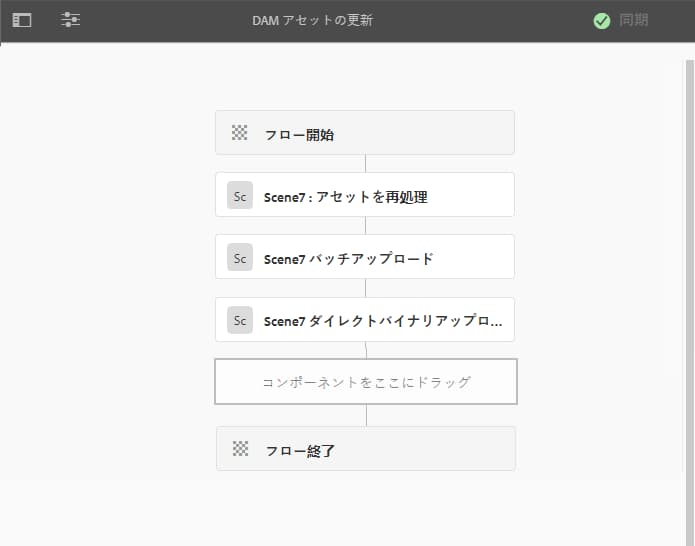Click the checkered icon on フロー開始
695x546 pixels.
[240, 133]
